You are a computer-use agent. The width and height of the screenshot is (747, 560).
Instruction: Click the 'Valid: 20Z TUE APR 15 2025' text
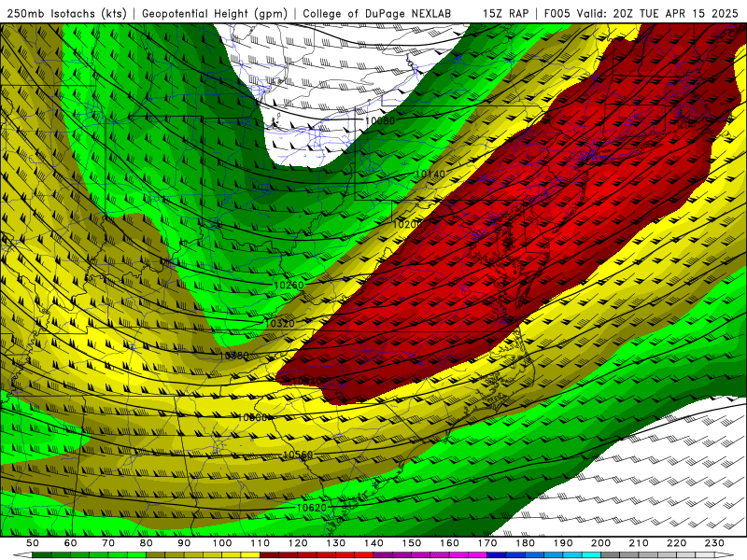[657, 13]
